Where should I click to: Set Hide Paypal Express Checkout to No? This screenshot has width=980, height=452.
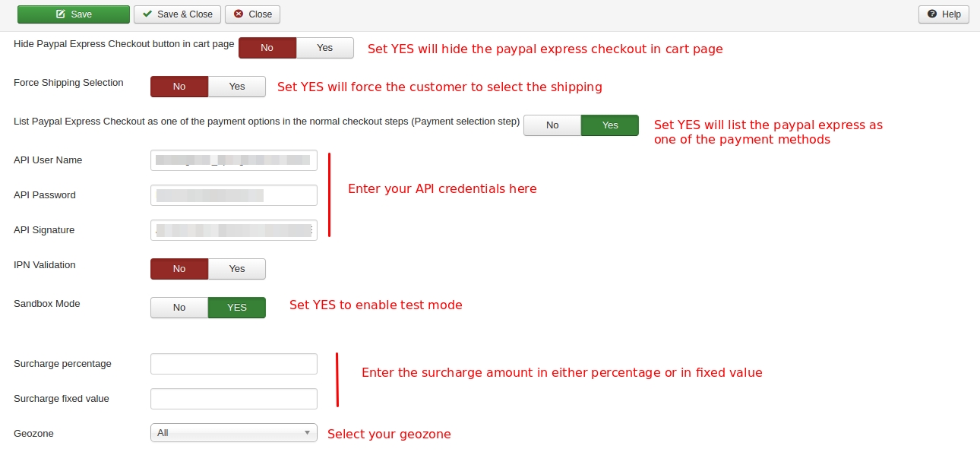pos(267,48)
